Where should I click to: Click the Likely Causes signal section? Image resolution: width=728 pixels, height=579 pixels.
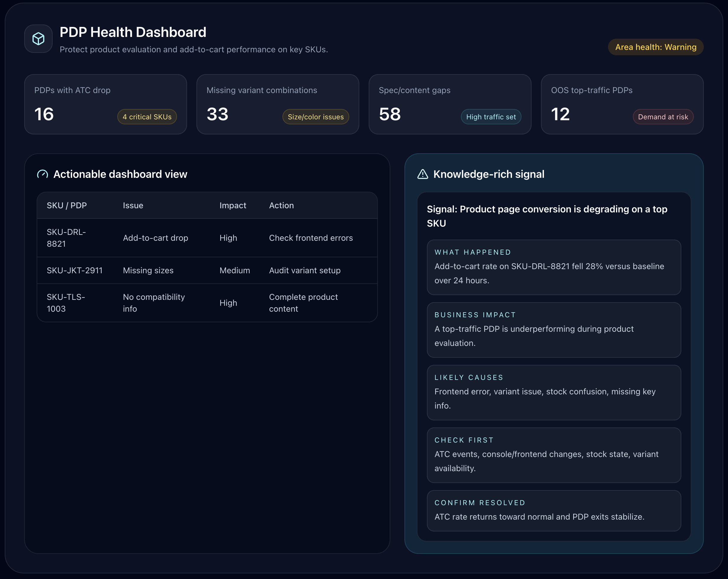coord(553,392)
